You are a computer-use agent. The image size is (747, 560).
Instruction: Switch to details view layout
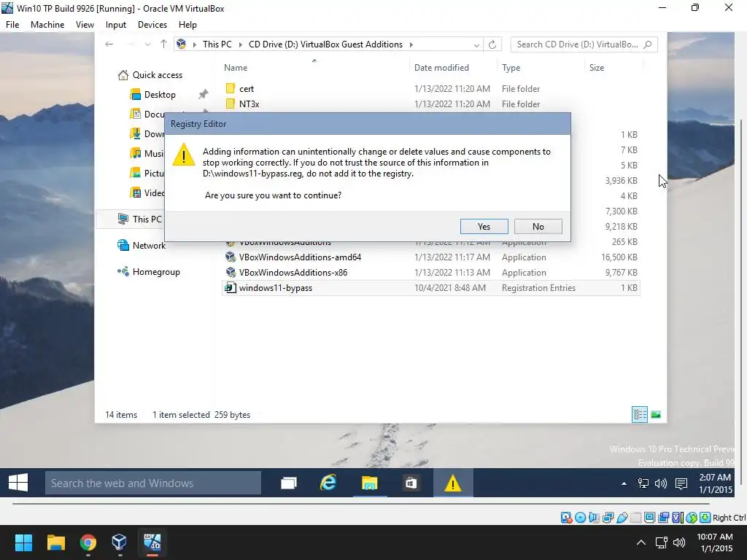(x=640, y=415)
